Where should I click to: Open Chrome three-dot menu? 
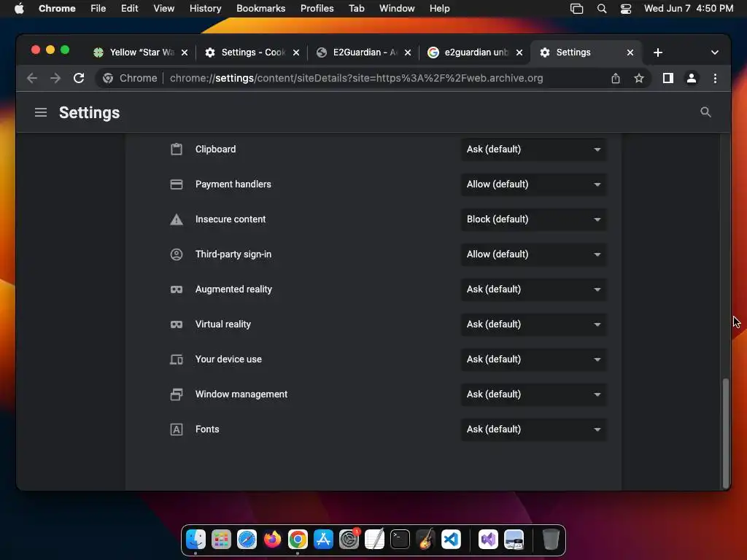(x=715, y=78)
